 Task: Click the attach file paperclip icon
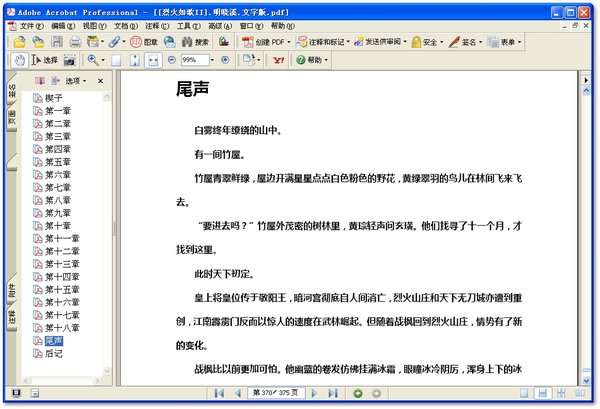coord(114,42)
